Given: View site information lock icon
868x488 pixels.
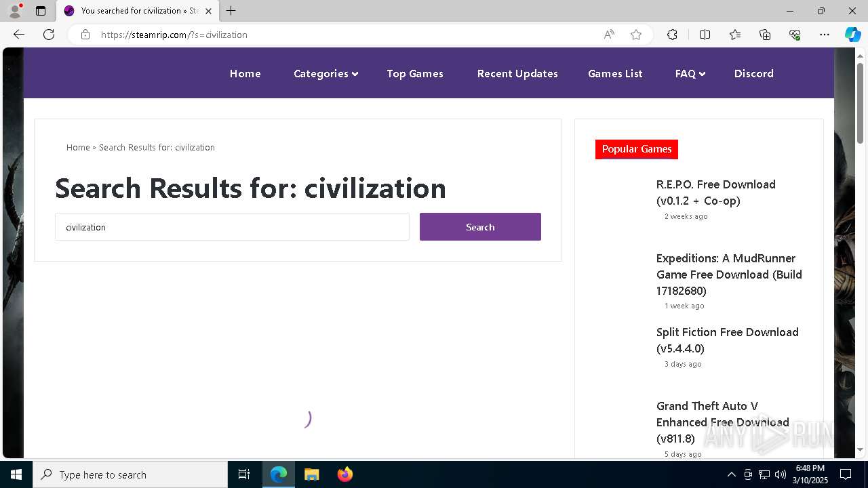Looking at the screenshot, I should pyautogui.click(x=85, y=35).
